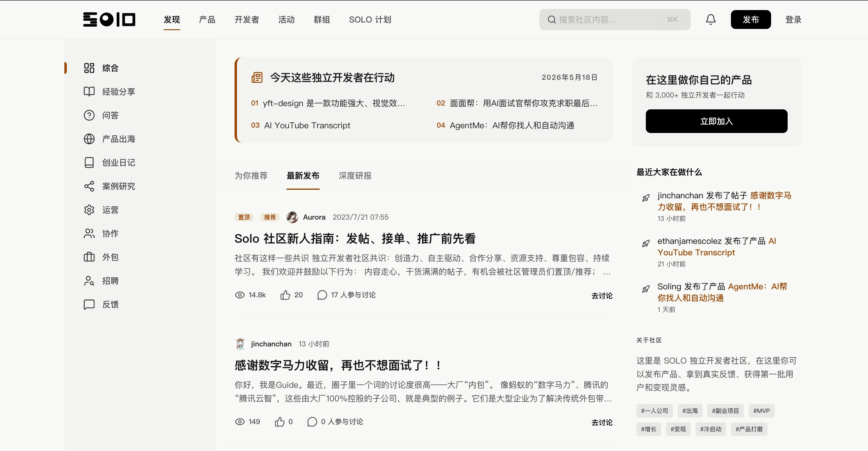868x451 pixels.
Task: Open the 发现 nav tab
Action: click(172, 20)
